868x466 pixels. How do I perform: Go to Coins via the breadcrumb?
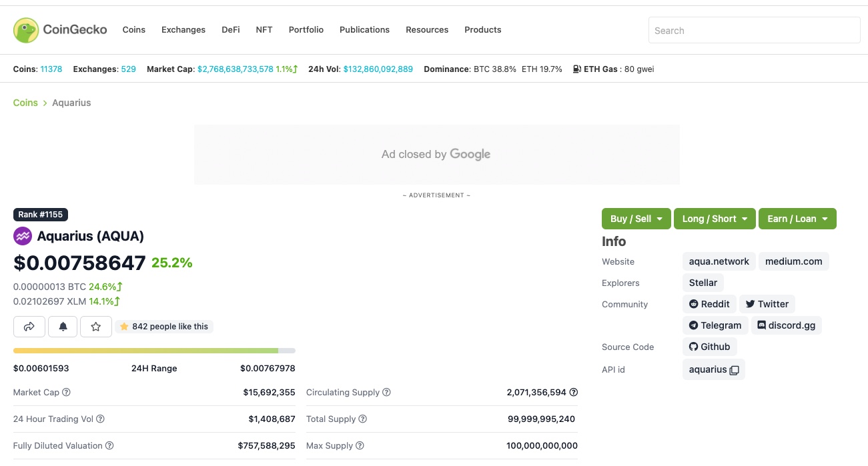[x=25, y=103]
